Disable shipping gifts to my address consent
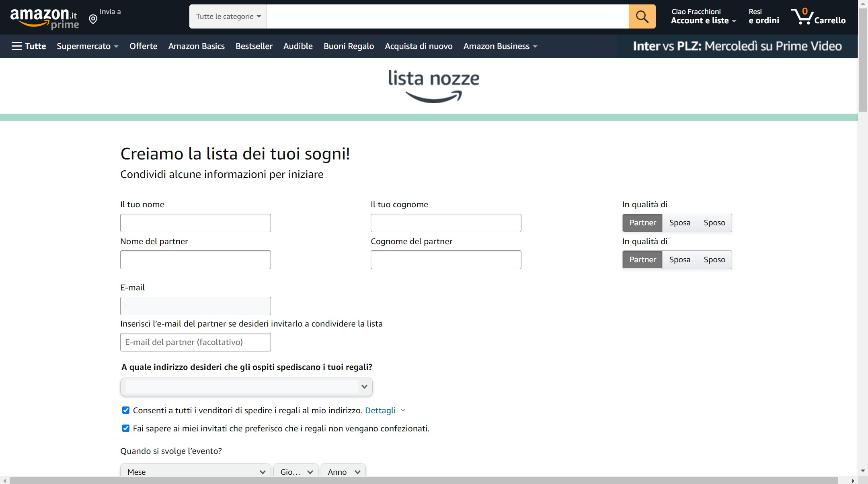Viewport: 868px width, 484px height. pos(125,410)
